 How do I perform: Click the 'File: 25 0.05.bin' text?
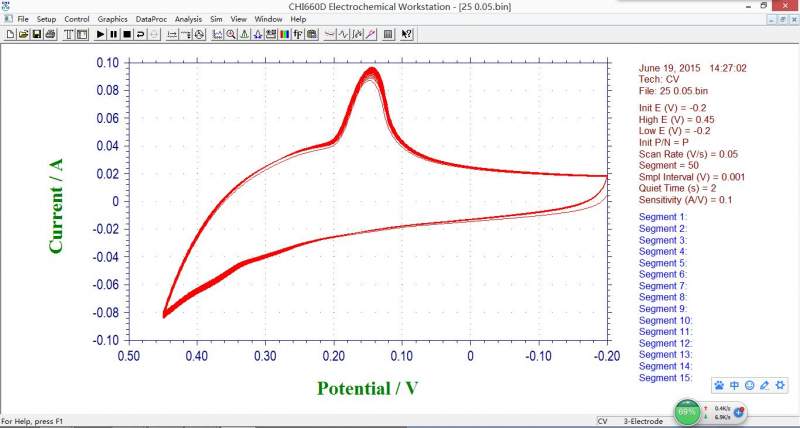click(673, 91)
